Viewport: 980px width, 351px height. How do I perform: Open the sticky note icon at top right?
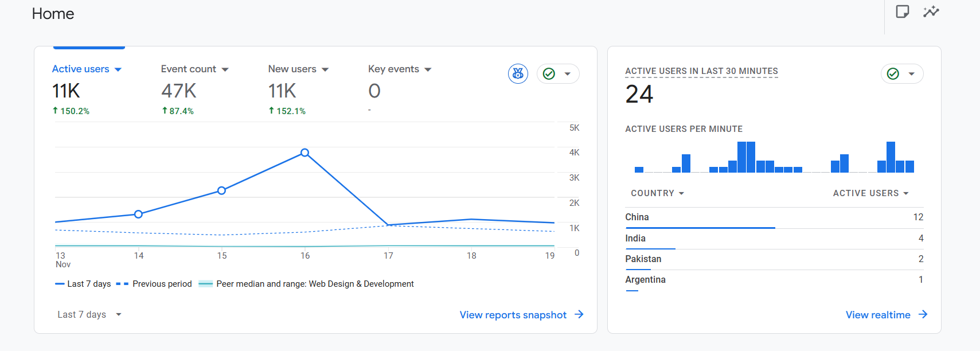(x=902, y=11)
